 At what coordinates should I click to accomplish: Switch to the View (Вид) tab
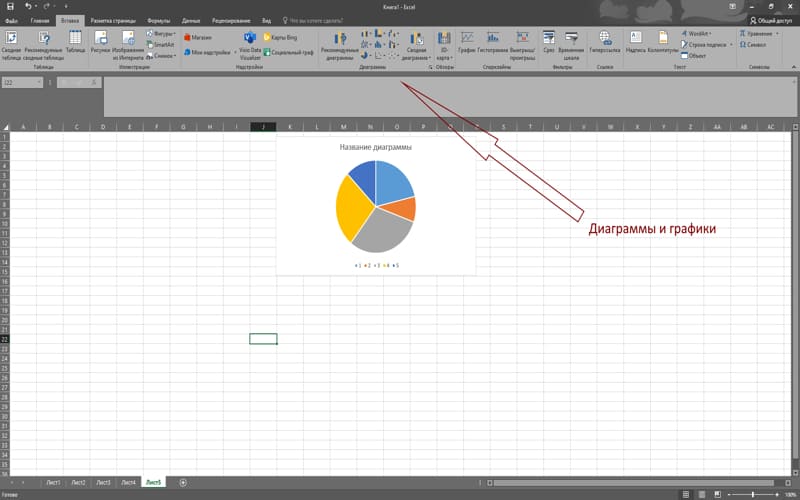click(266, 21)
